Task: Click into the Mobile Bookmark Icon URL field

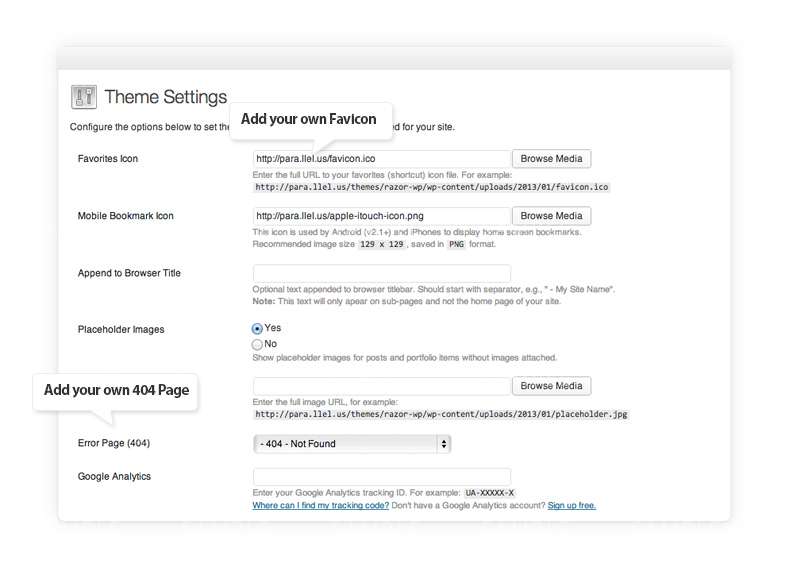Action: pyautogui.click(x=381, y=216)
